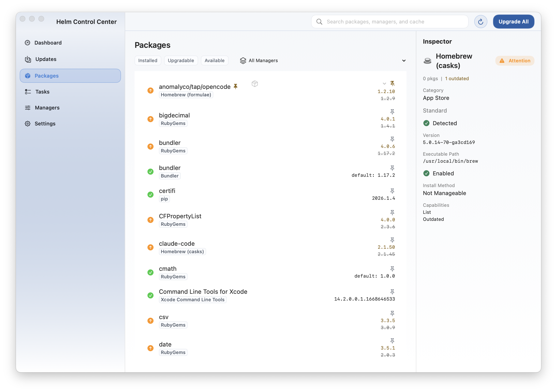Click the stacked layers icon beside All Managers

coord(243,60)
